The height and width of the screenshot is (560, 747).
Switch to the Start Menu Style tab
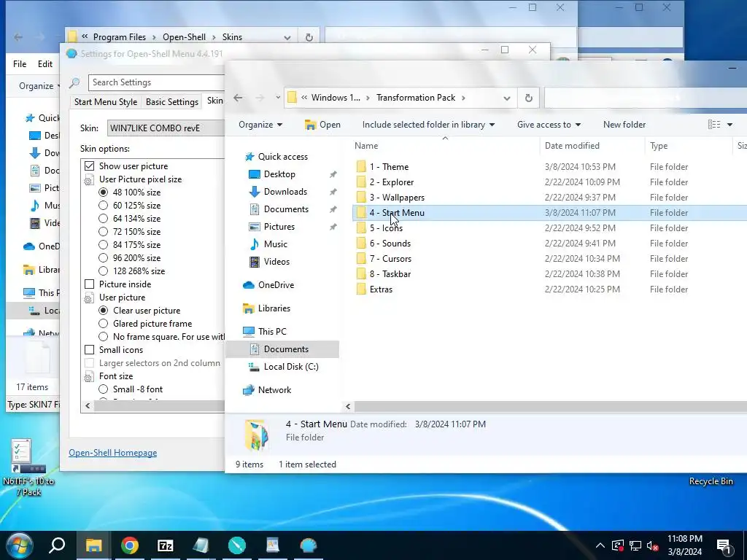[x=105, y=102]
